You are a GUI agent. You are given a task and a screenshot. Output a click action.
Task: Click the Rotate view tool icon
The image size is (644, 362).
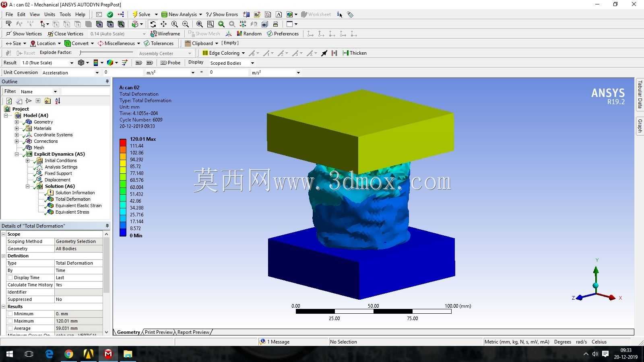tap(153, 24)
